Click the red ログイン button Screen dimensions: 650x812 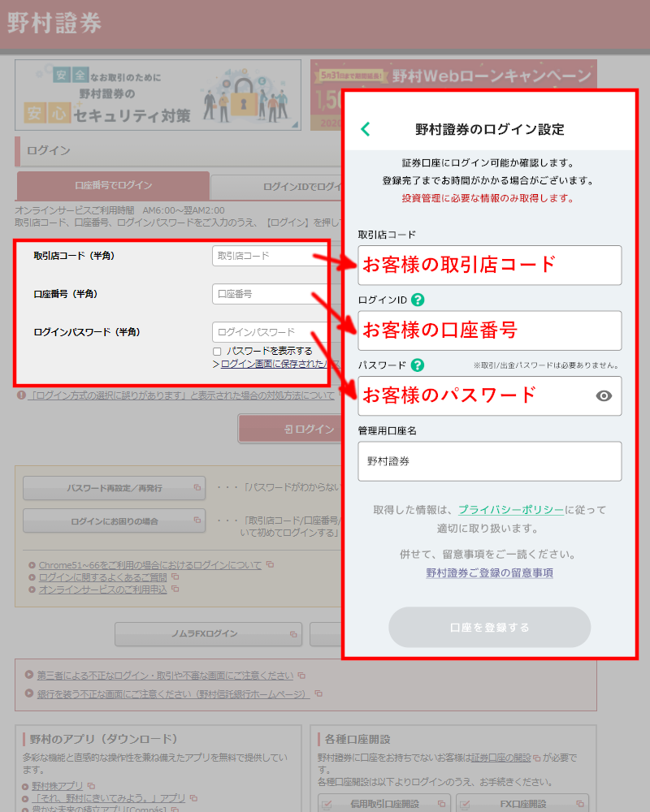[x=288, y=429]
